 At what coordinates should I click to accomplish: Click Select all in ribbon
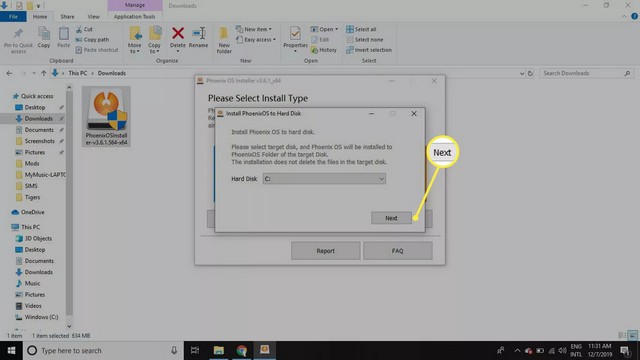click(361, 29)
